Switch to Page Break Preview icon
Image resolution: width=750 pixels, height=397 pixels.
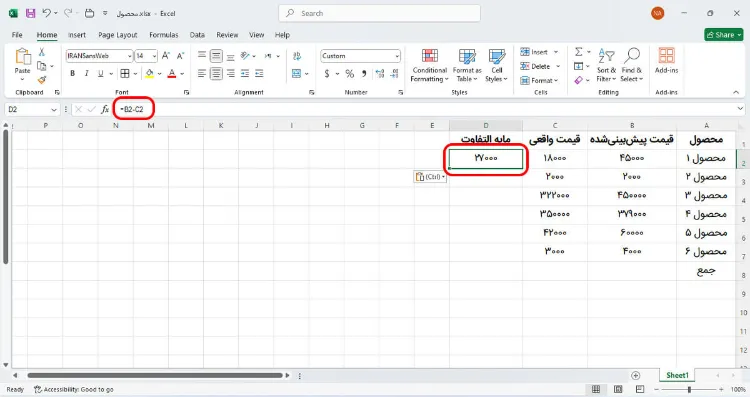click(x=640, y=389)
